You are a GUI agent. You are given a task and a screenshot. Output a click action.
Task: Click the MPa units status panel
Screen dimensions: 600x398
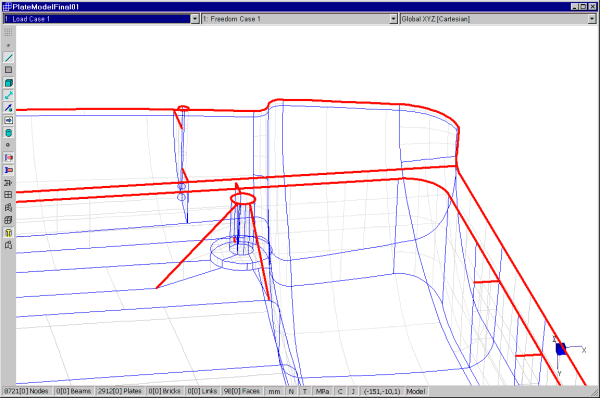click(x=323, y=391)
